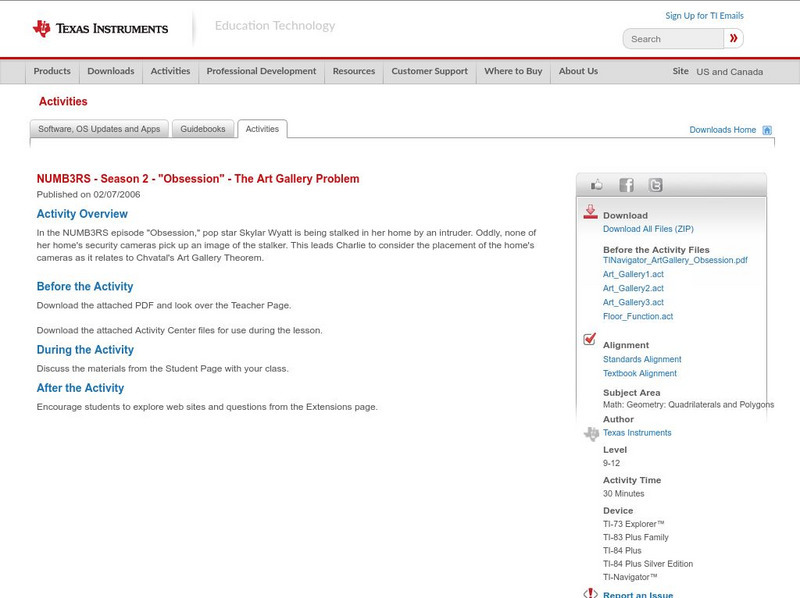Image resolution: width=800 pixels, height=598 pixels.
Task: Open Sign Up for TI Emails link
Action: coord(704,16)
